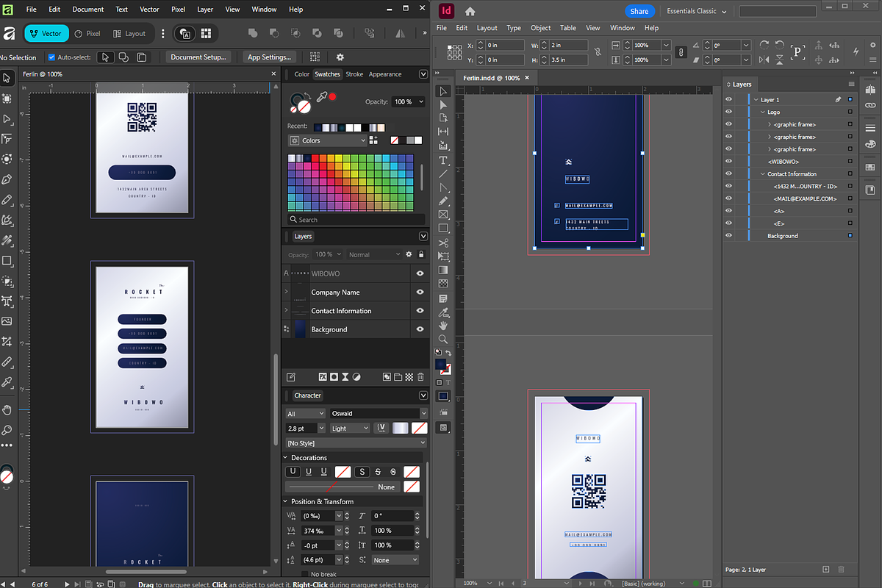Pick the InDesign Hand tool
Viewport: 882px width, 588px height.
443,325
